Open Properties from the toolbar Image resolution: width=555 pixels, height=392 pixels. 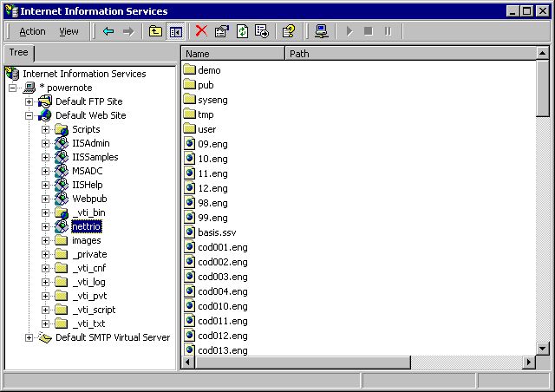coord(221,31)
